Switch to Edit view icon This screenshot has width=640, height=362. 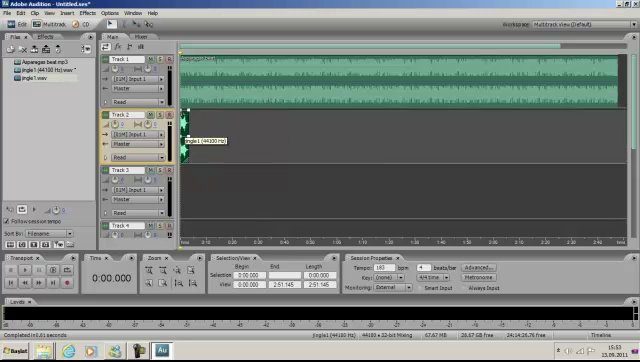click(x=11, y=24)
